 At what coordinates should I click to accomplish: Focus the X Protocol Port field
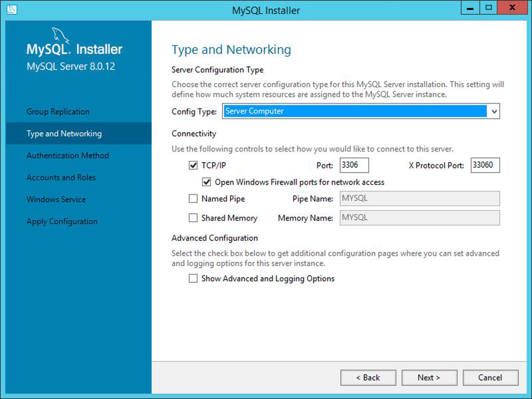click(x=485, y=165)
